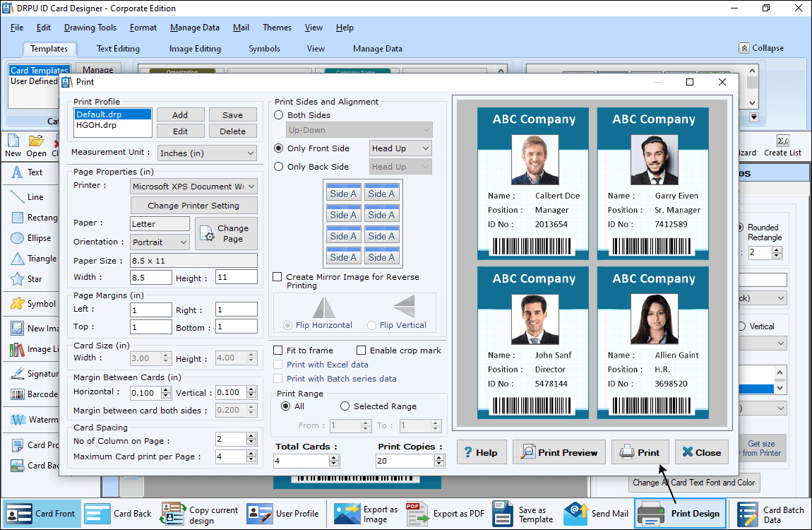The image size is (812, 530).
Task: Click the Create List icon
Action: tap(782, 146)
